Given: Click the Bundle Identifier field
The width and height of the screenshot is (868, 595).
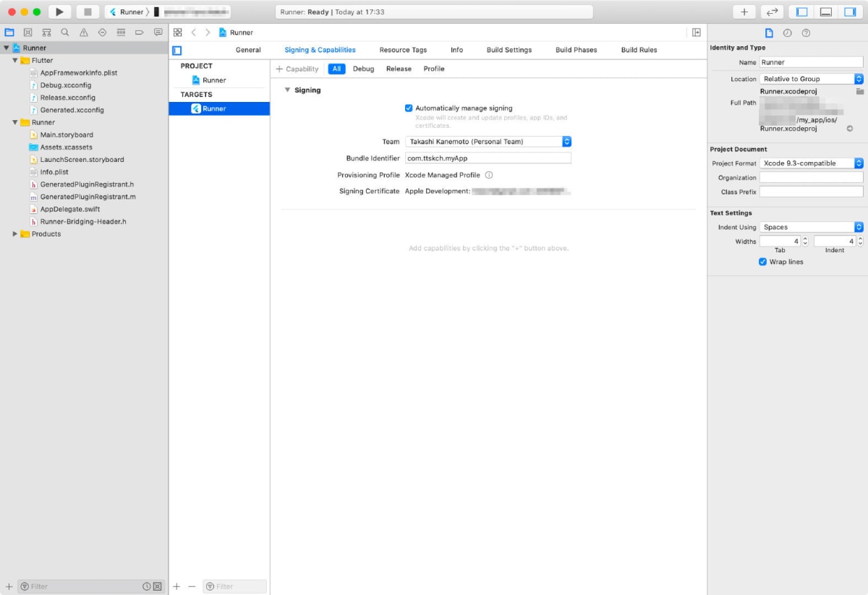Looking at the screenshot, I should point(488,158).
